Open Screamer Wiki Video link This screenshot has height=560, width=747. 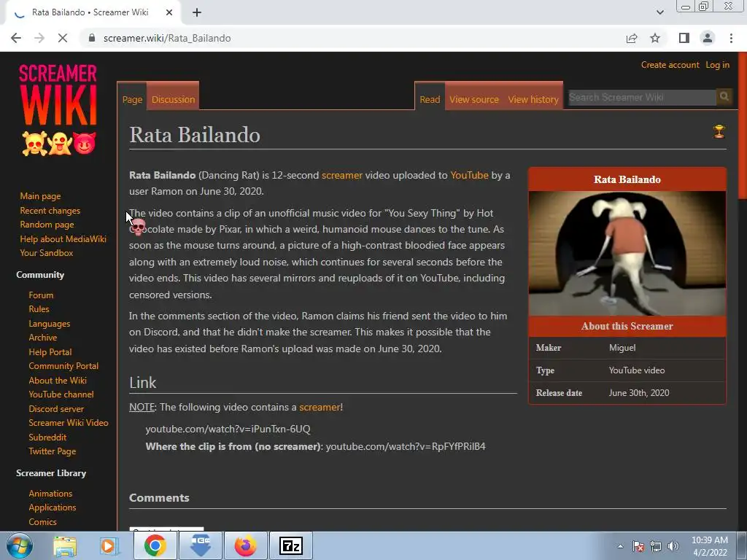68,423
